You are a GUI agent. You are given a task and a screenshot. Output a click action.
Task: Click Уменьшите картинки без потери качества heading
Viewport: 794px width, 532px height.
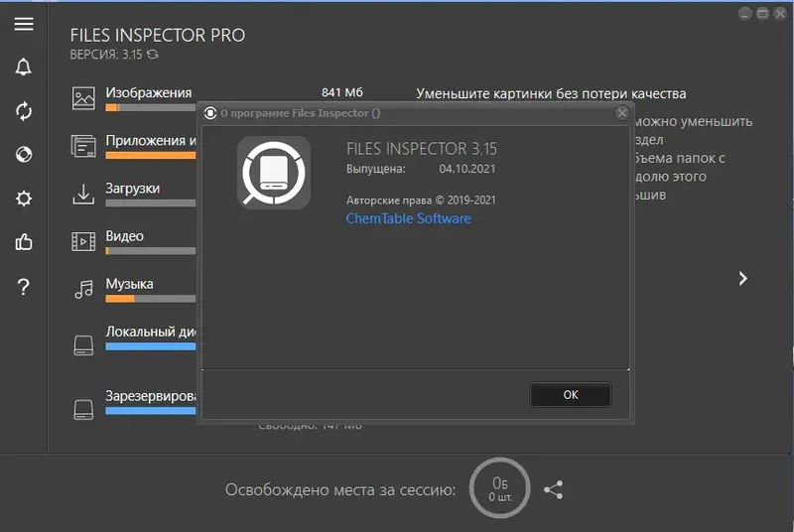(x=552, y=93)
